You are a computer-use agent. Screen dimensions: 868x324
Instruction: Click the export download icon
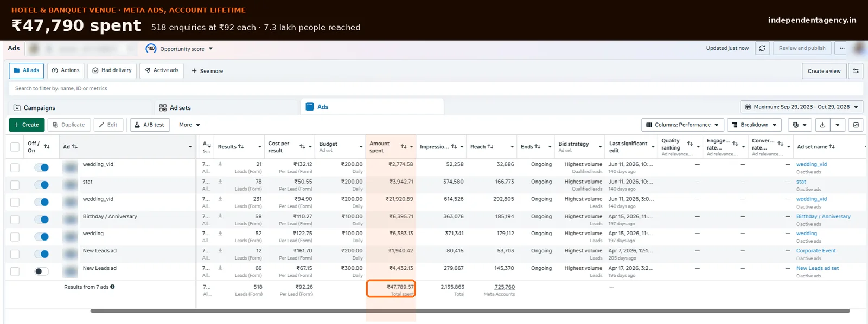click(822, 125)
